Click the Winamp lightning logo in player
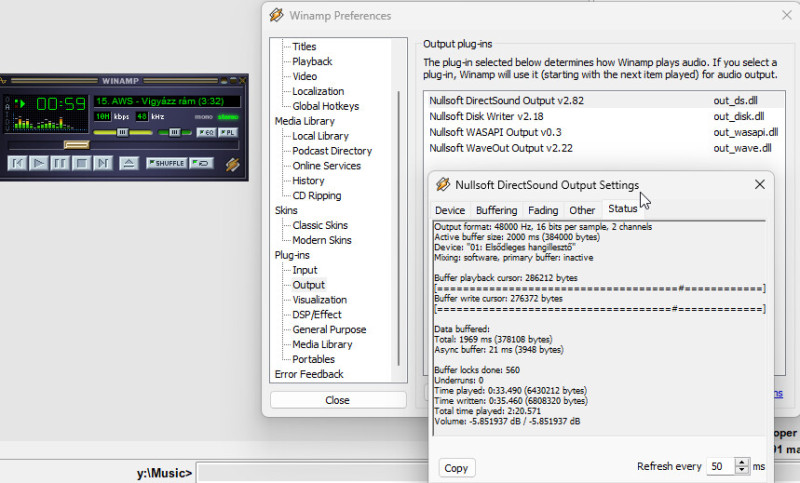 232,164
